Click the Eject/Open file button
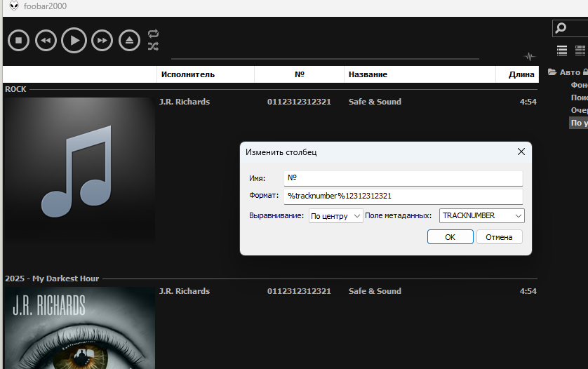The height and width of the screenshot is (369, 588). [129, 41]
